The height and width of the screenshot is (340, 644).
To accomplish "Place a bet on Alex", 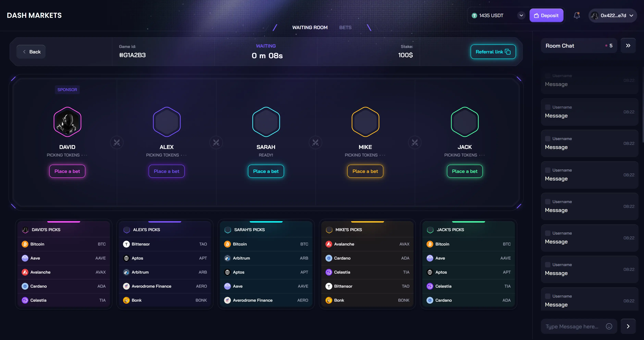I will tap(166, 171).
